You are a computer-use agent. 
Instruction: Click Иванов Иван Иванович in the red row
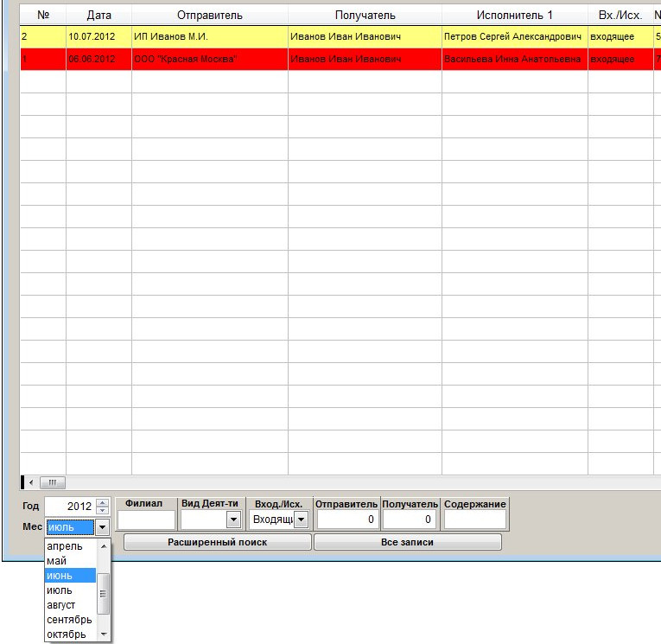point(365,59)
